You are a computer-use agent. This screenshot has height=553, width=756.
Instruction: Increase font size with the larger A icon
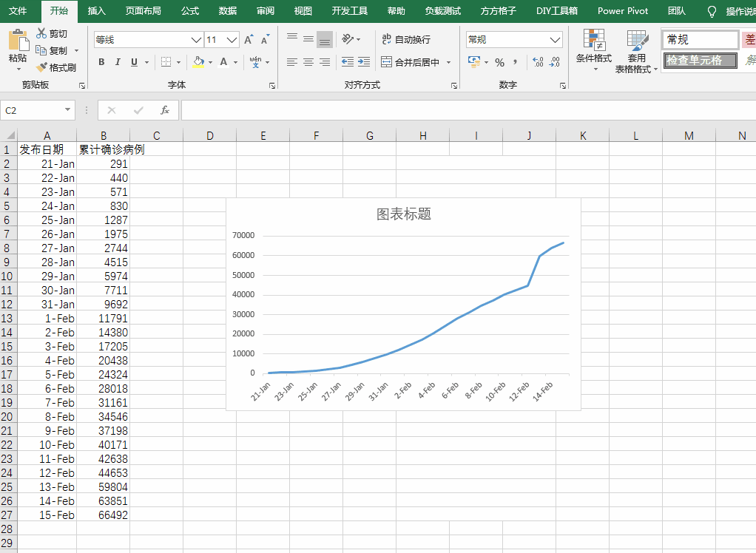pos(249,40)
